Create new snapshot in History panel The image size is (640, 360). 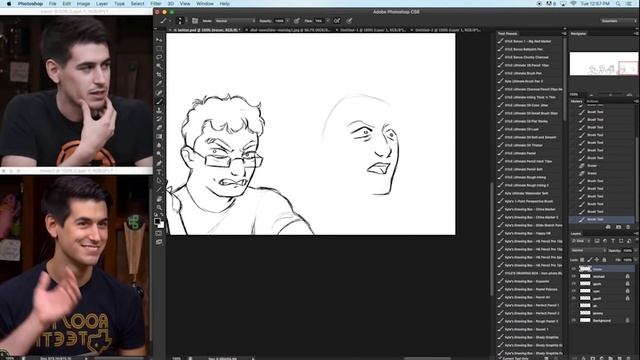(x=618, y=227)
